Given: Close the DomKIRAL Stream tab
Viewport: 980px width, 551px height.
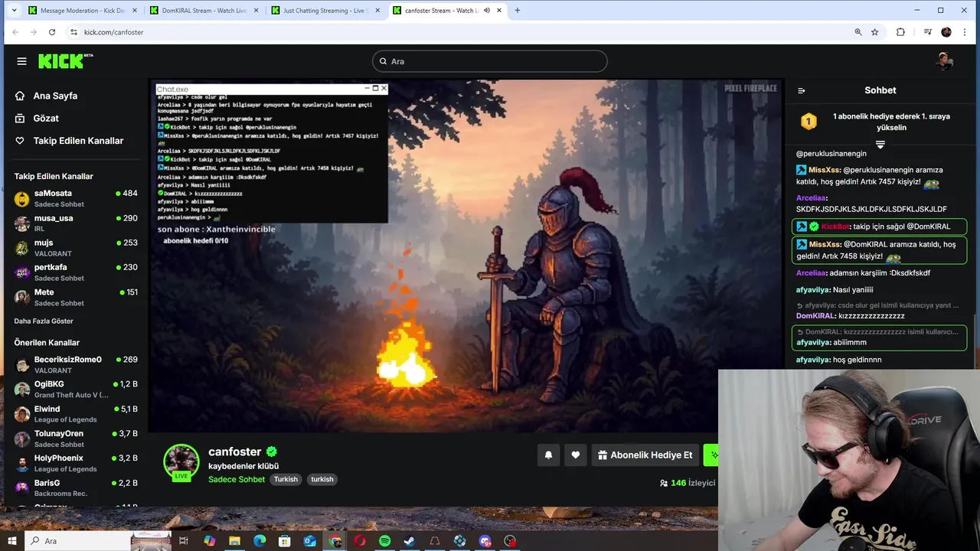Looking at the screenshot, I should [x=256, y=11].
